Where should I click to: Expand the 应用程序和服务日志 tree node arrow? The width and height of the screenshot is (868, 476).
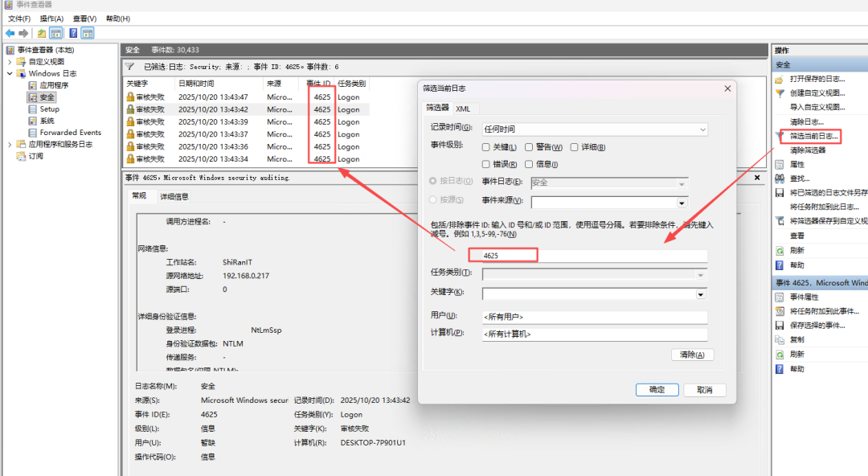click(10, 145)
